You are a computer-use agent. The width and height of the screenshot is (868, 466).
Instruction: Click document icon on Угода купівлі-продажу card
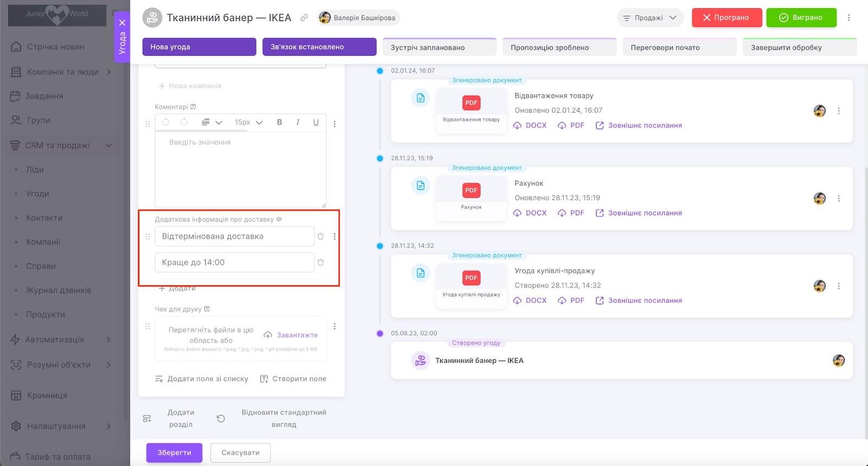coord(420,273)
